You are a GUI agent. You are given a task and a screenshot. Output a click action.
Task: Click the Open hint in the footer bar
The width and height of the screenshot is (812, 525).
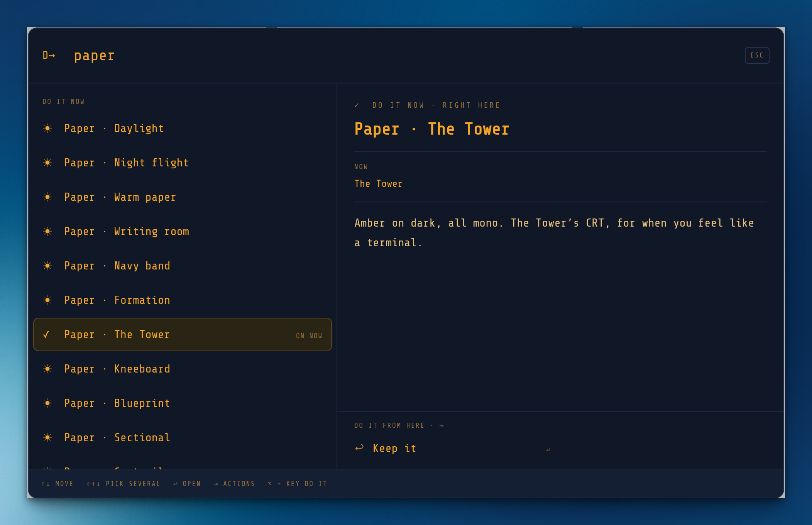click(x=187, y=484)
